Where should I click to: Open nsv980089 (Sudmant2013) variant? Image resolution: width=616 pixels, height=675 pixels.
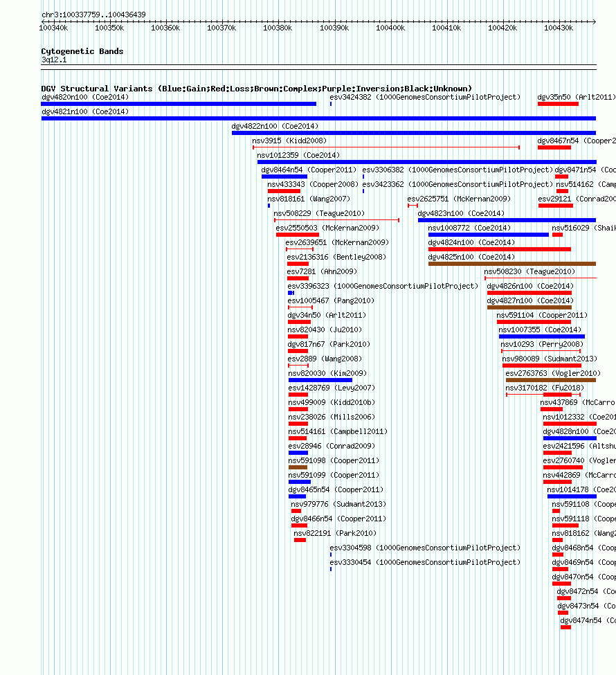tap(550, 359)
